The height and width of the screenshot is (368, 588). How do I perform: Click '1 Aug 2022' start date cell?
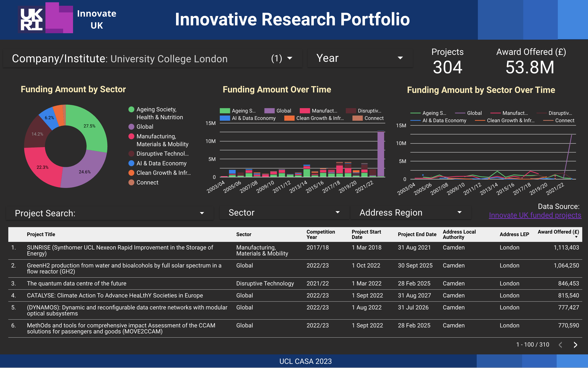(367, 307)
